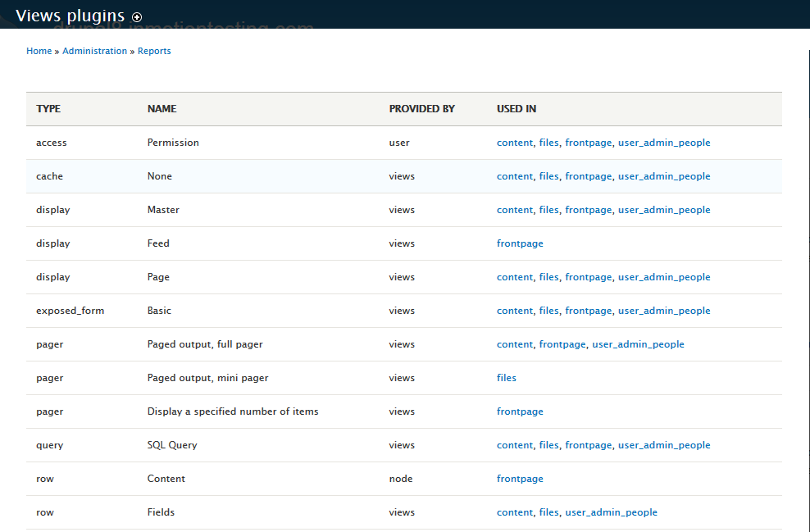
Task: Open content view in Permission row
Action: (514, 143)
